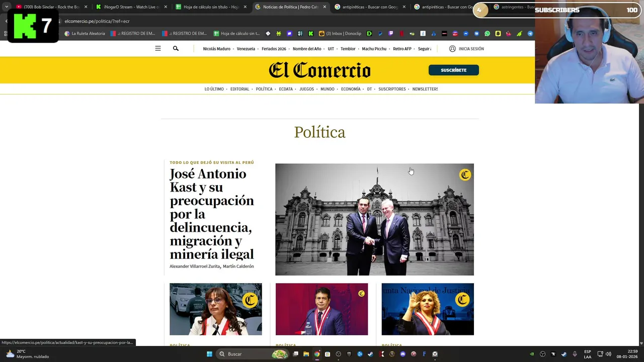The image size is (644, 362).
Task: Open the MUNDO section
Action: click(328, 89)
